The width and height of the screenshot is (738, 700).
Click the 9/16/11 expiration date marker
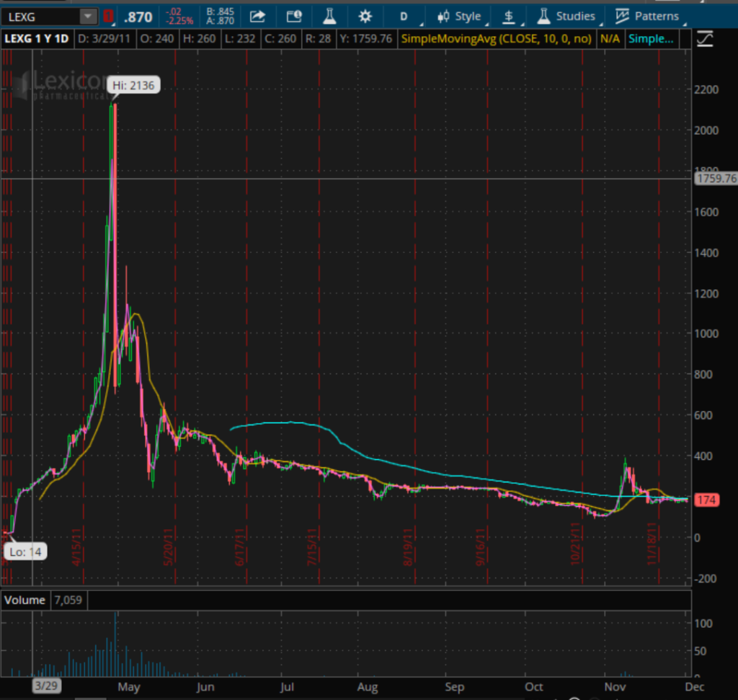click(480, 547)
